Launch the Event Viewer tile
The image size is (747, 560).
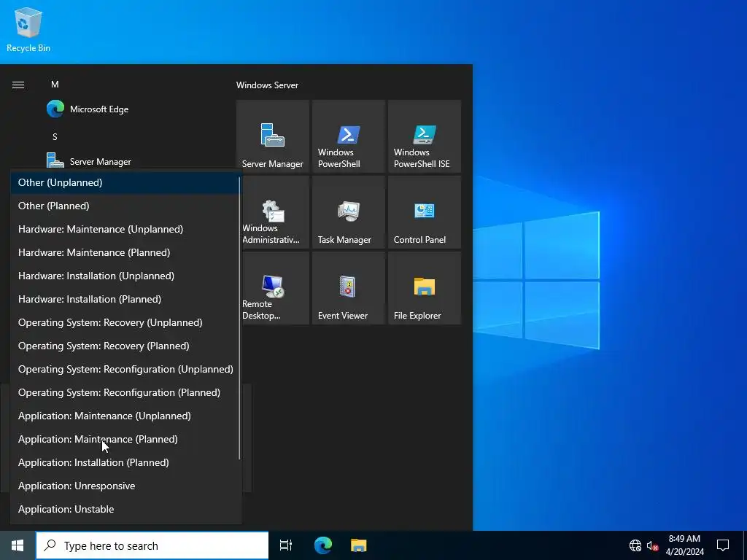348,288
